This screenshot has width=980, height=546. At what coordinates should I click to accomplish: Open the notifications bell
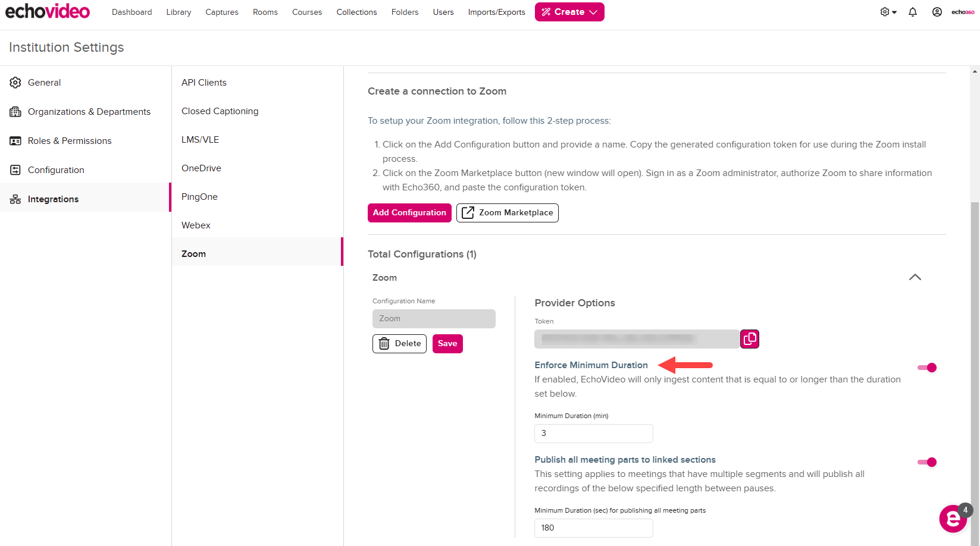(913, 12)
